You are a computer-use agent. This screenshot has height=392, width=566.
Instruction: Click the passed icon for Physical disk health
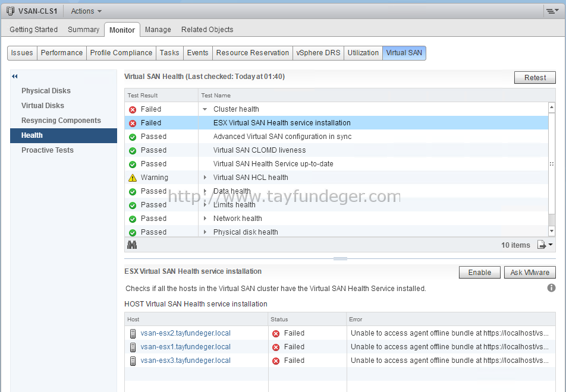click(x=133, y=233)
